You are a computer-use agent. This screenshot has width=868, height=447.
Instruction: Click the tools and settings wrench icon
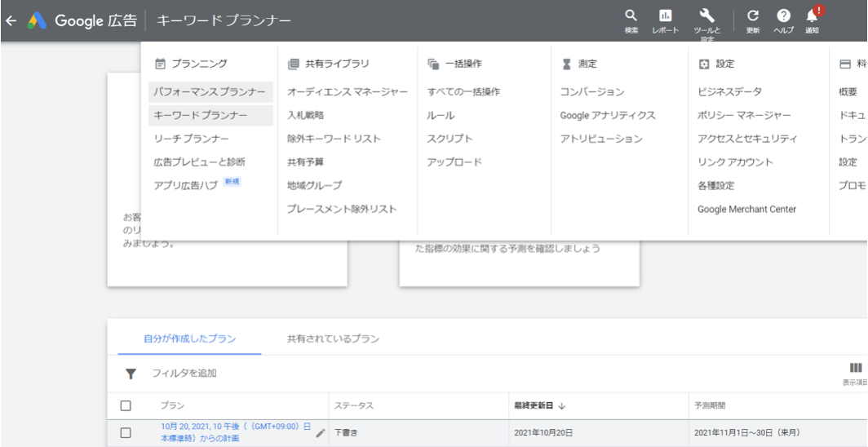pyautogui.click(x=707, y=15)
